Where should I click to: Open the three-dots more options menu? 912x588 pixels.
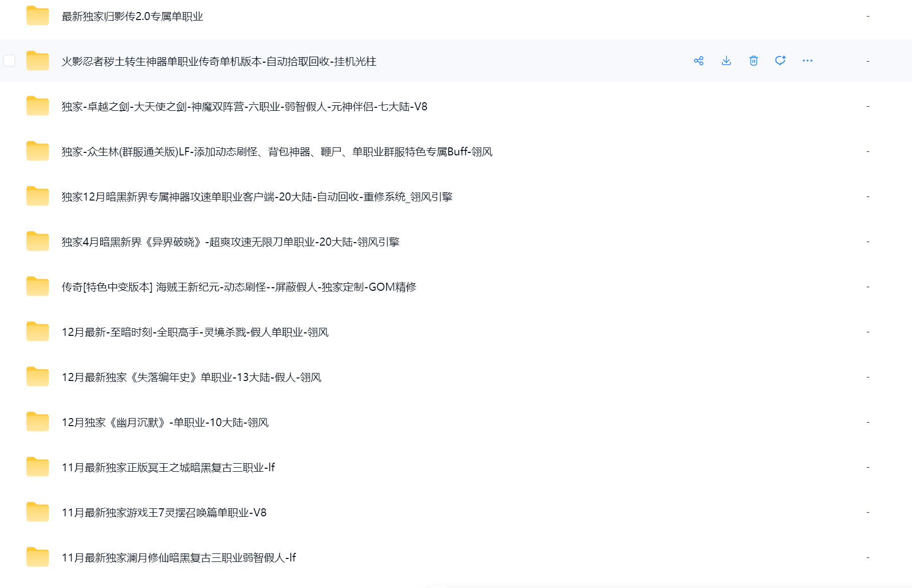(x=807, y=61)
